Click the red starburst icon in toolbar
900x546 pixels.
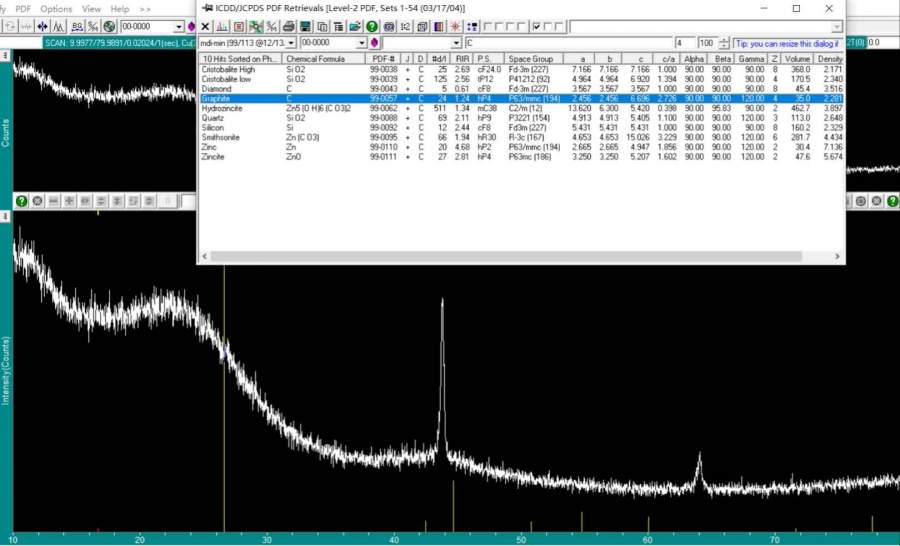[455, 26]
